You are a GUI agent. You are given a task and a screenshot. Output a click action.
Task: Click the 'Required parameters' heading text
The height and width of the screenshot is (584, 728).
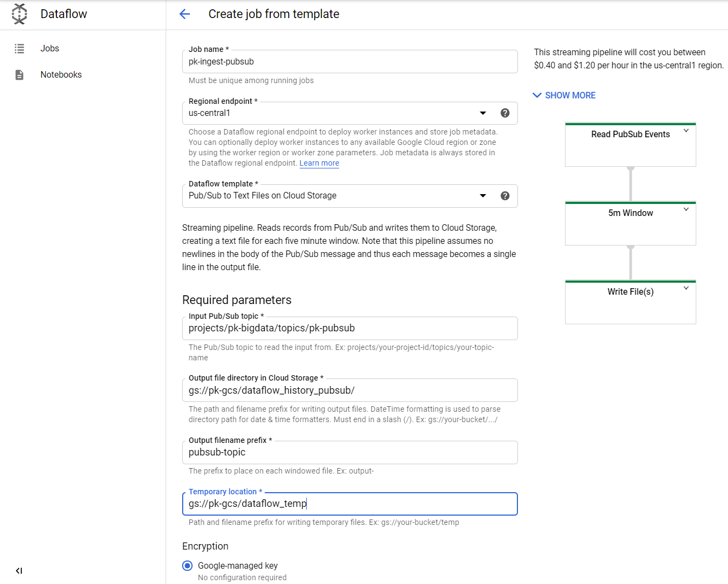(x=237, y=300)
